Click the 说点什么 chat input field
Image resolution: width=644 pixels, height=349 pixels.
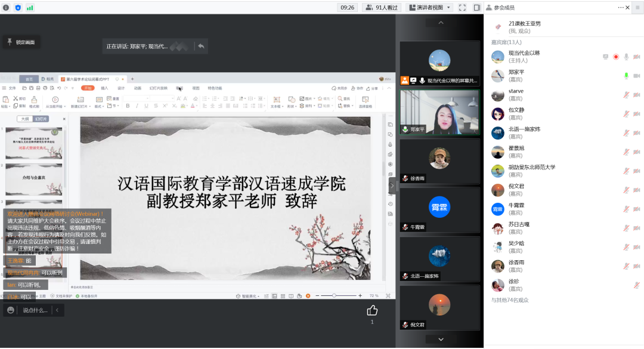35,310
